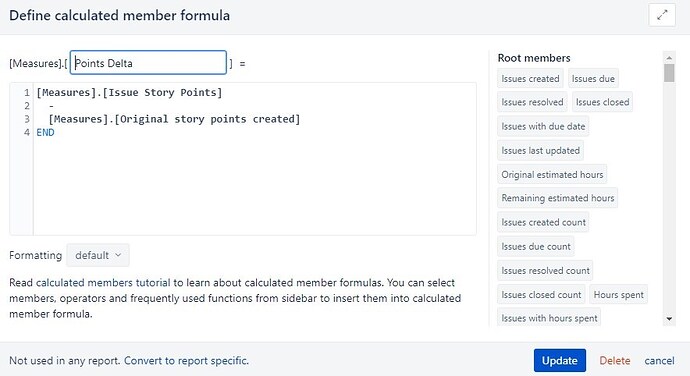Click the sidebar scroll up arrow
The image size is (690, 376).
(x=669, y=58)
